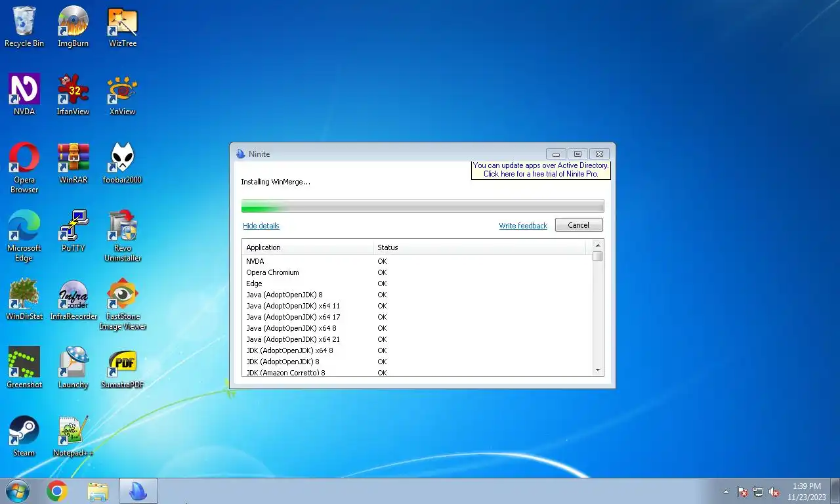Viewport: 840px width, 504px height.
Task: Click scrollbar up arrow in details list
Action: coord(598,245)
